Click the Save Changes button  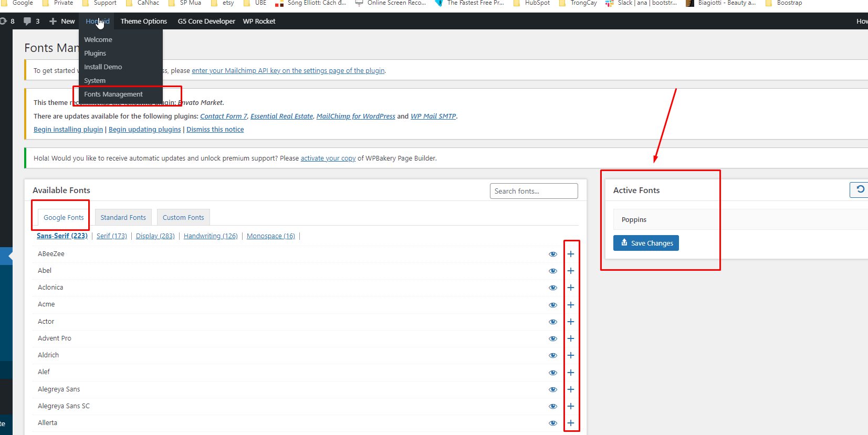646,243
